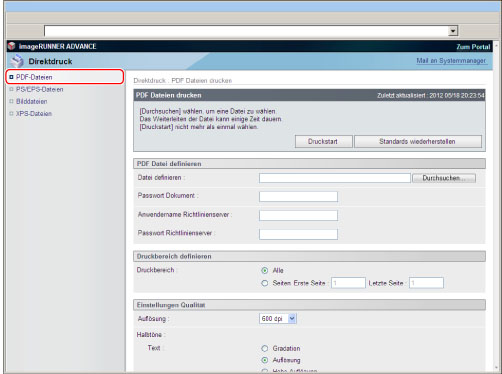Expand the browser address bar dropdown arrow
The height and width of the screenshot is (374, 502).
453,31
